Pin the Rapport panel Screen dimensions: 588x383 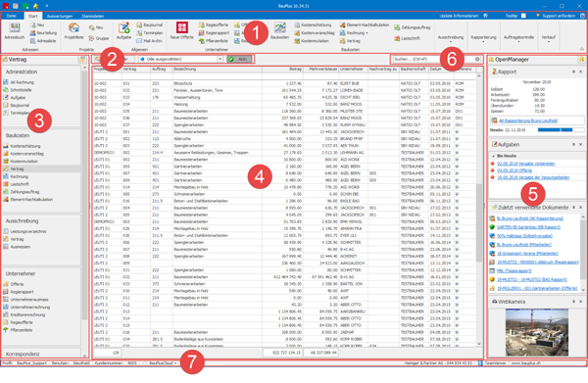pyautogui.click(x=573, y=72)
